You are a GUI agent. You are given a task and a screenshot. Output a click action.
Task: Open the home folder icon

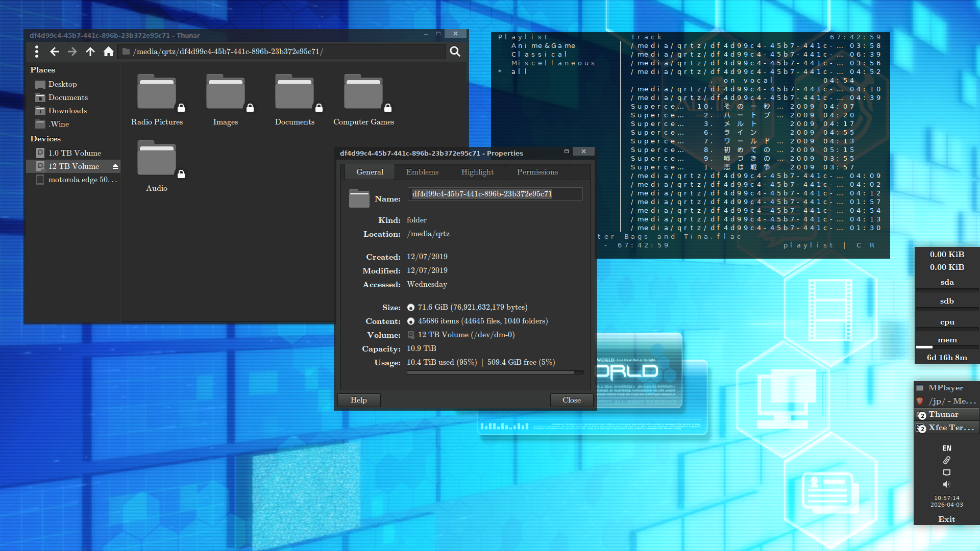point(108,52)
